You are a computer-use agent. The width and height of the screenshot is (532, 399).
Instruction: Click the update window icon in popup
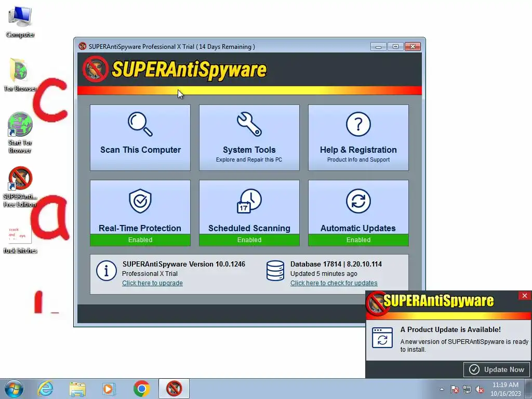(x=382, y=338)
